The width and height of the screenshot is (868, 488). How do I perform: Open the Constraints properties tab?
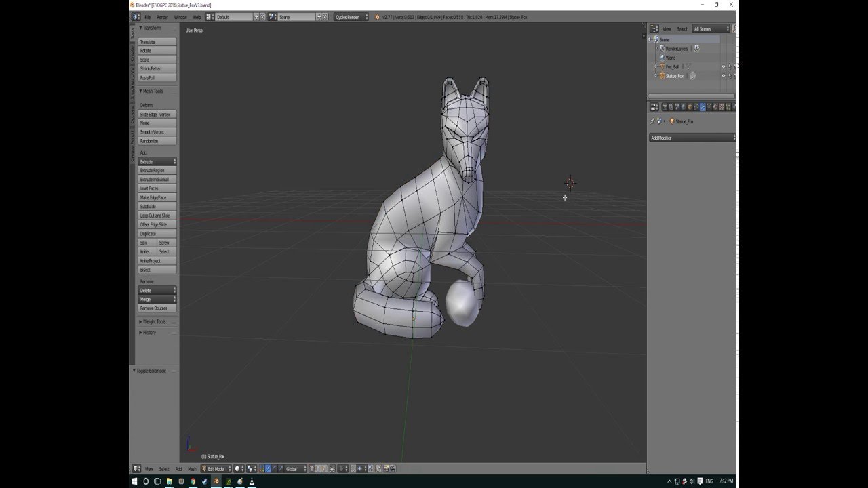tap(696, 107)
